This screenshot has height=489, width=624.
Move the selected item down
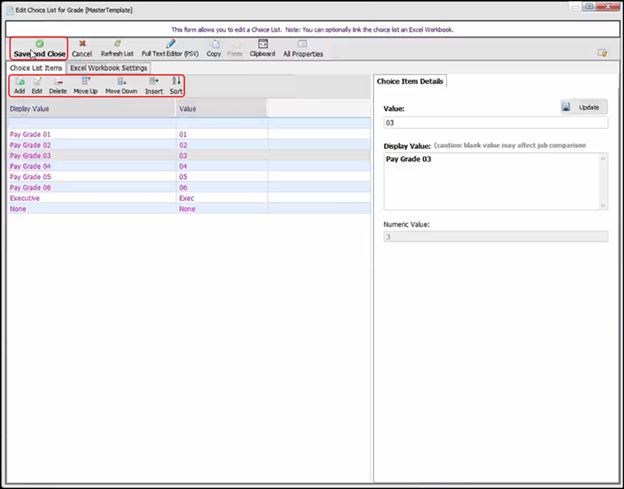coord(121,85)
